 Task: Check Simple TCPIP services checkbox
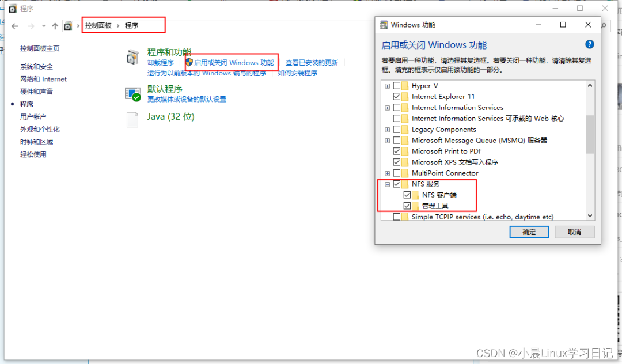coord(397,217)
